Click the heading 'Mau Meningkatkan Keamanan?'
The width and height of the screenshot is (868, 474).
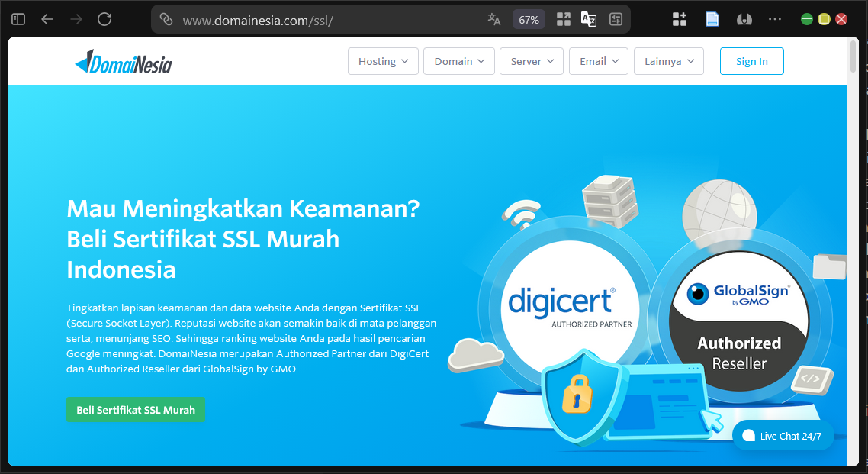[x=243, y=209]
